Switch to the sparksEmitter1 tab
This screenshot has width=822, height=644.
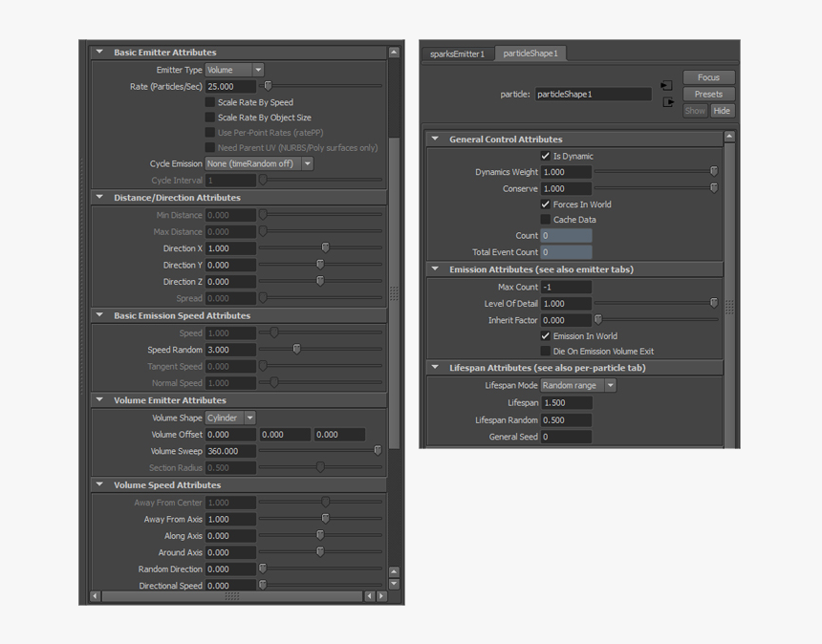click(x=458, y=54)
